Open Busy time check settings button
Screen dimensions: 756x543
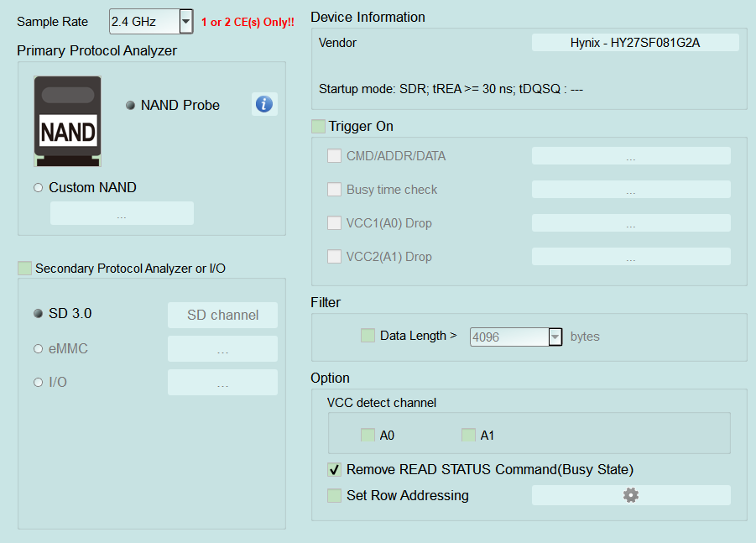(x=631, y=189)
